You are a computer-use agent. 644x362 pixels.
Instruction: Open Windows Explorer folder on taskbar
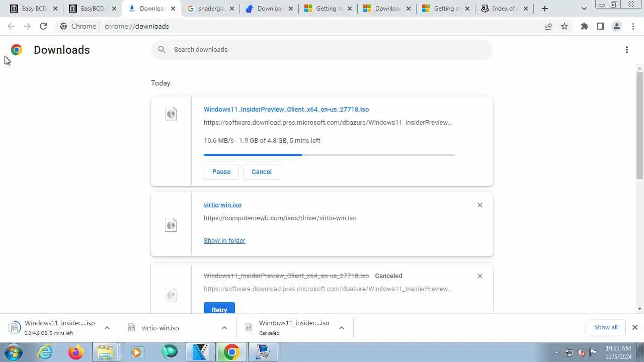[x=105, y=352]
